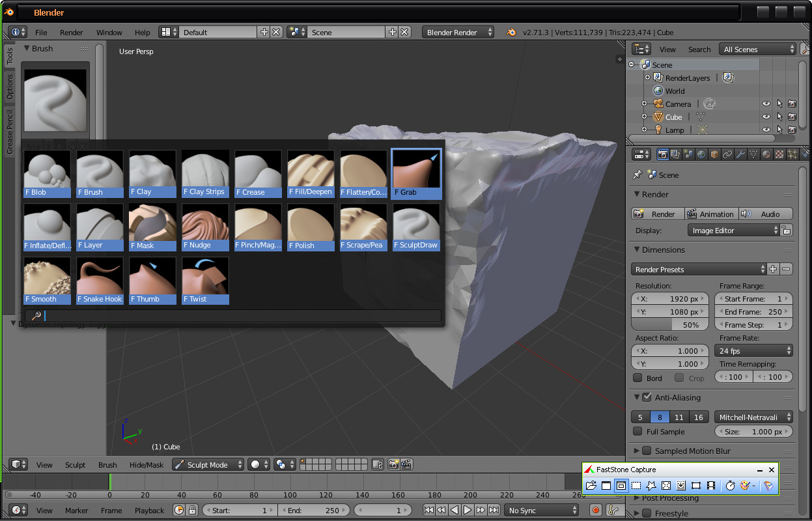Choose the Thumb brush
This screenshot has width=812, height=521.
click(x=152, y=281)
